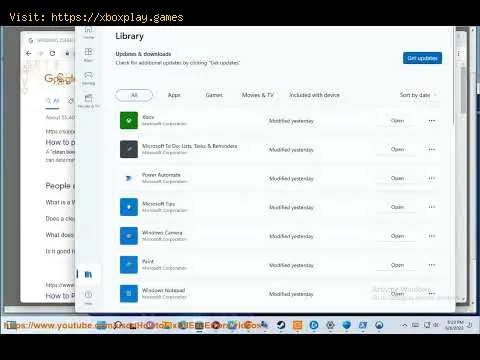Go back in the browser window
The image size is (480, 360).
(x=29, y=53)
